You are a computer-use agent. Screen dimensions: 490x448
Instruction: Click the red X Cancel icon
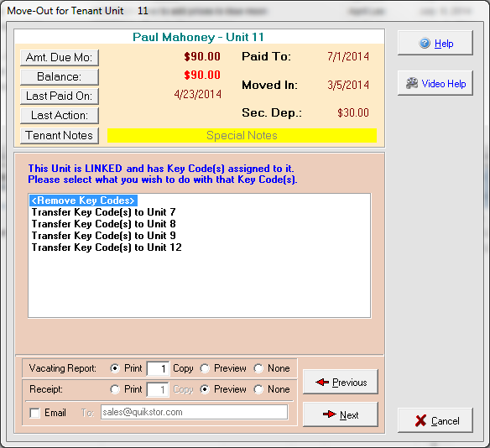[420, 421]
